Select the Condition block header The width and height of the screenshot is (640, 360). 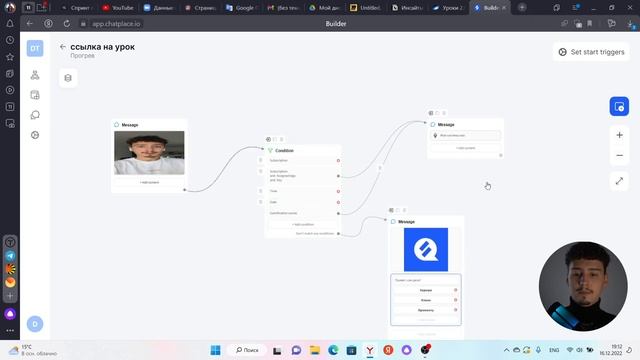303,151
